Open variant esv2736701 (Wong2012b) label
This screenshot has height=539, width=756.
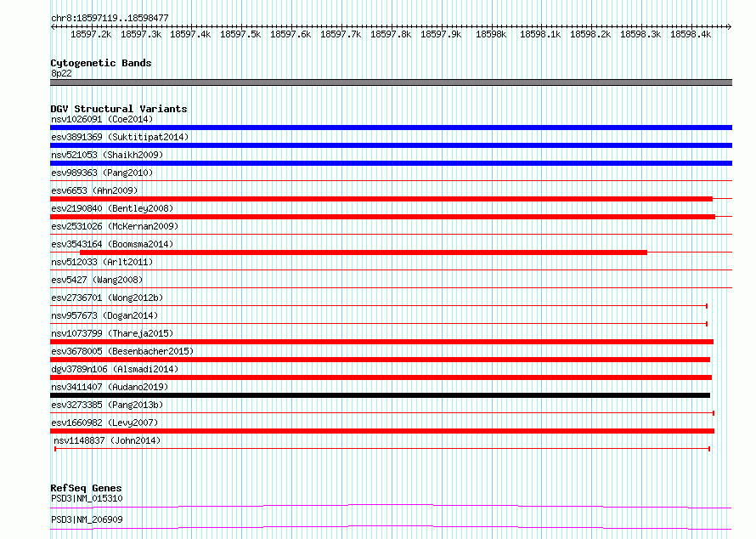pyautogui.click(x=107, y=298)
